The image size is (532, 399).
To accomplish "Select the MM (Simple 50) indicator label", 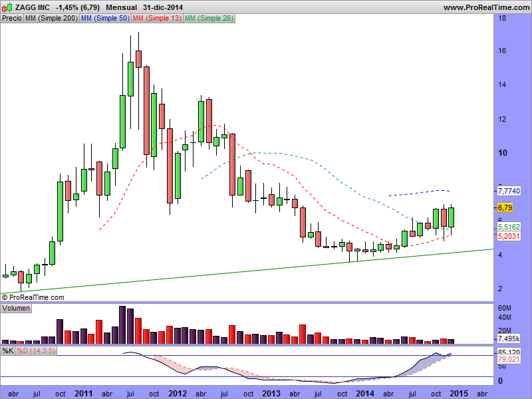I will 105,19.
